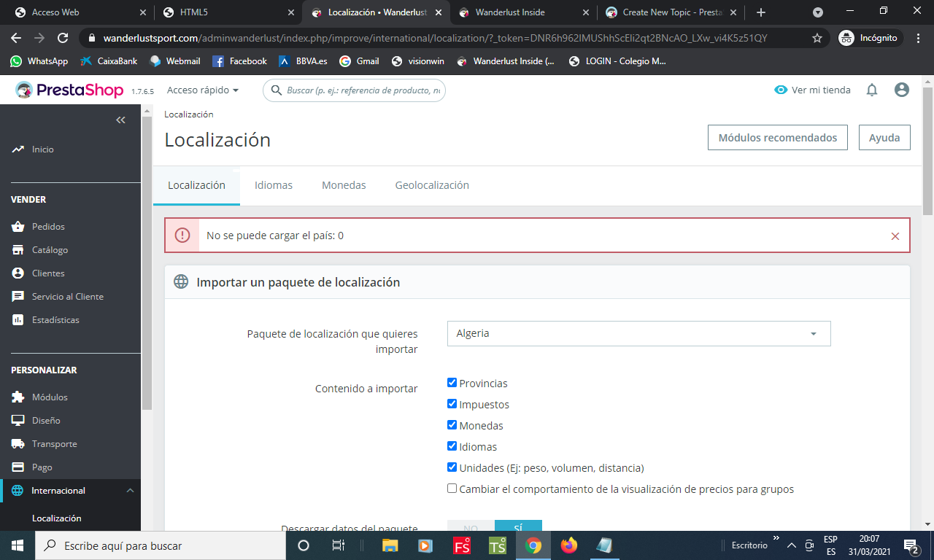
Task: Open a new browser tab
Action: (x=761, y=12)
